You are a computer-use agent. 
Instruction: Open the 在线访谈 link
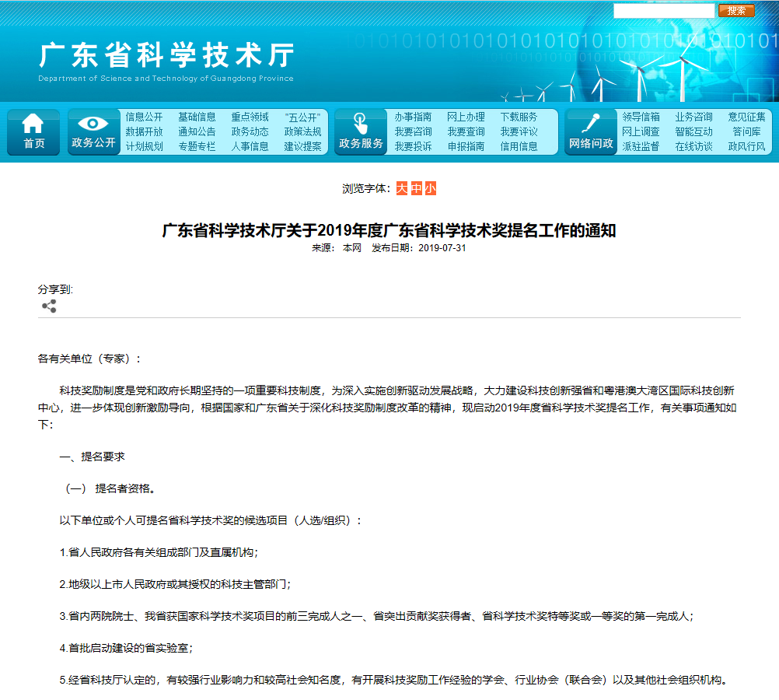693,147
